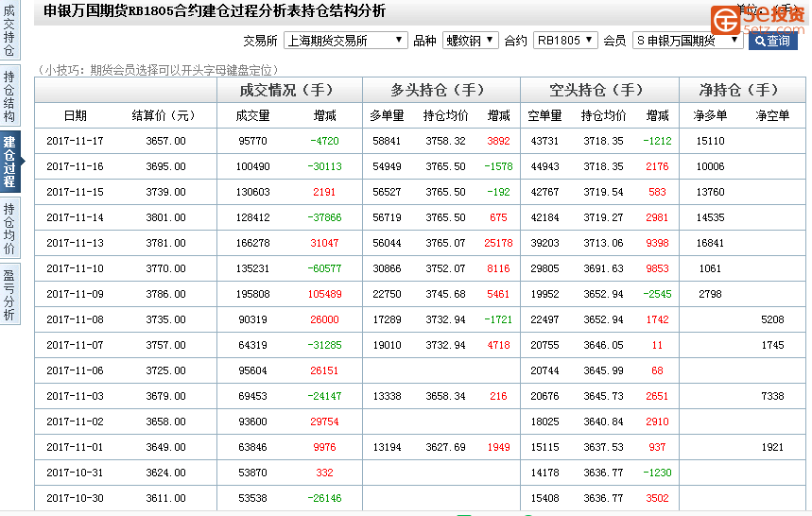Select the date cell 2017-11-13

pyautogui.click(x=75, y=243)
